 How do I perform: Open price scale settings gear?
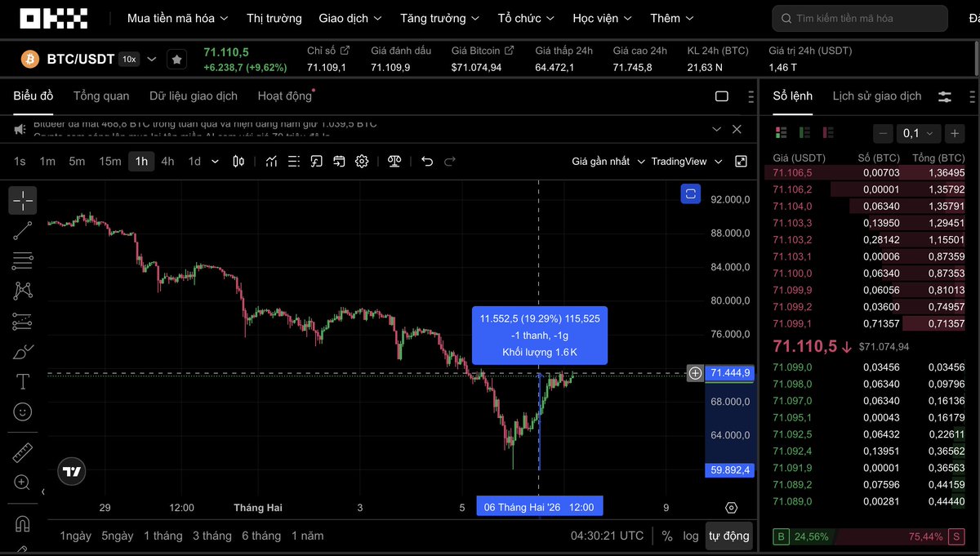(x=731, y=508)
